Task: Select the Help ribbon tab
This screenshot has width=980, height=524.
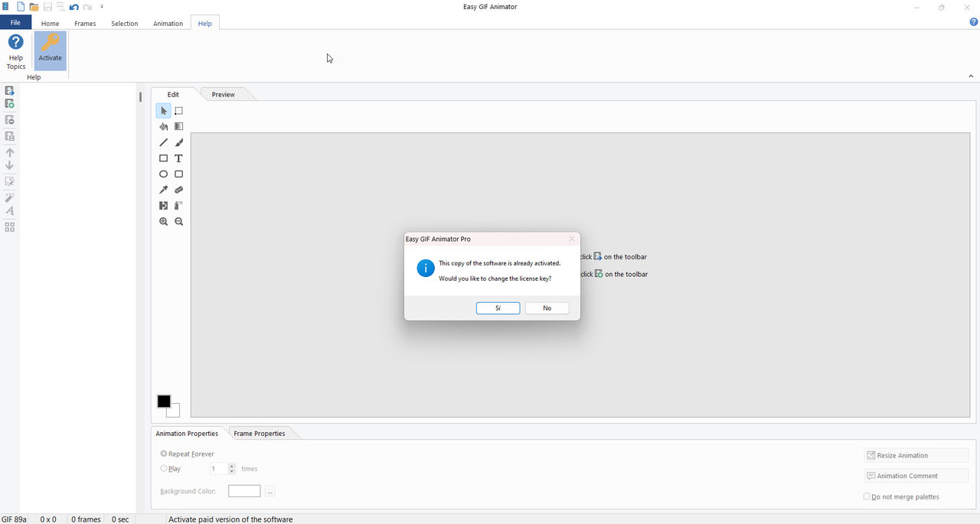Action: pos(204,24)
